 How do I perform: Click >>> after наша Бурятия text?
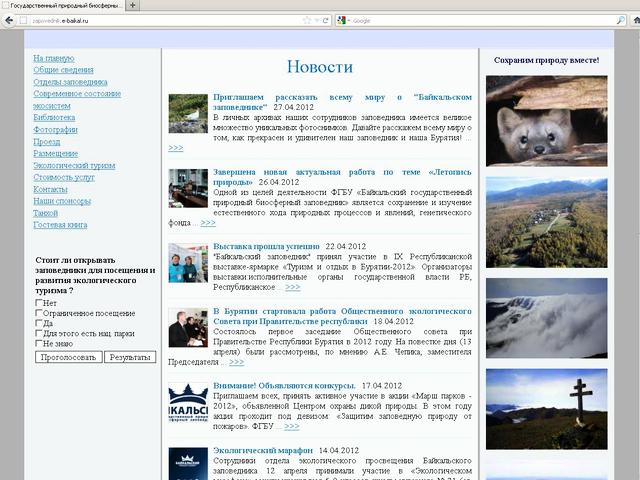point(176,147)
